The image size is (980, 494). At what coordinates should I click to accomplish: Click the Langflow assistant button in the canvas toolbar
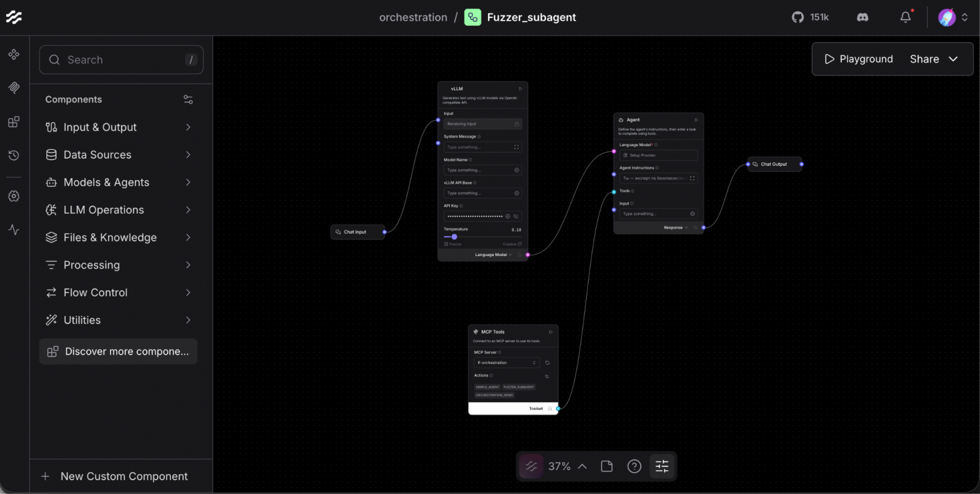click(x=531, y=466)
